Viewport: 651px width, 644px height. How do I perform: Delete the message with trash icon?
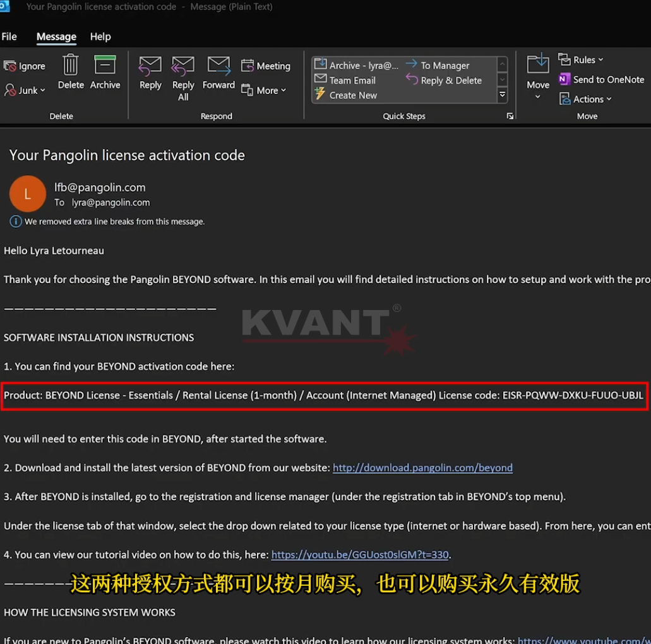pos(71,72)
